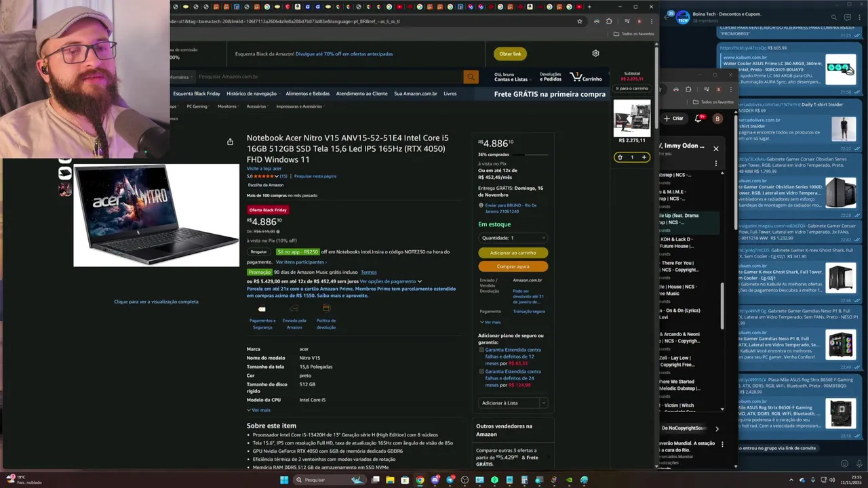Click the Termos link
The width and height of the screenshot is (868, 488).
tap(368, 272)
